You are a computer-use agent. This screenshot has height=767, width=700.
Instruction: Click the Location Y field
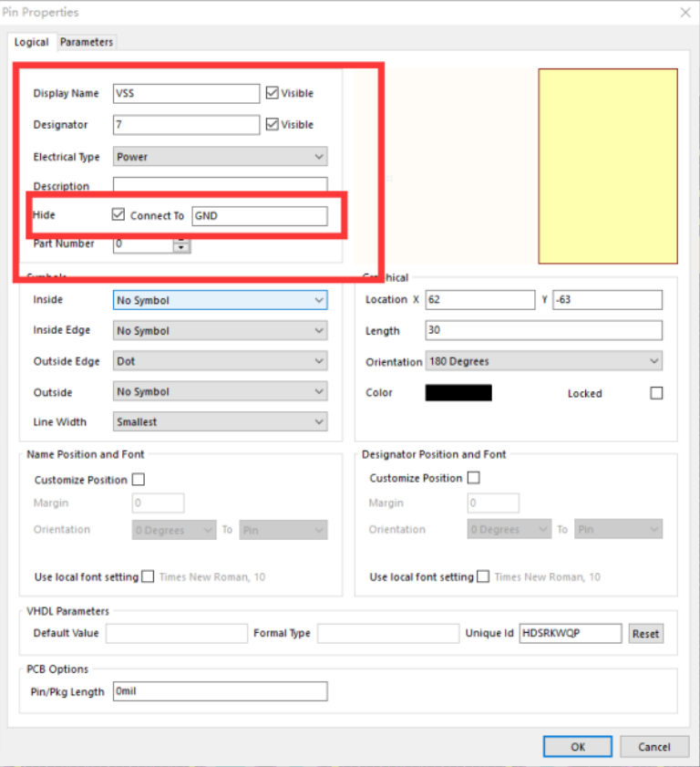pos(608,300)
